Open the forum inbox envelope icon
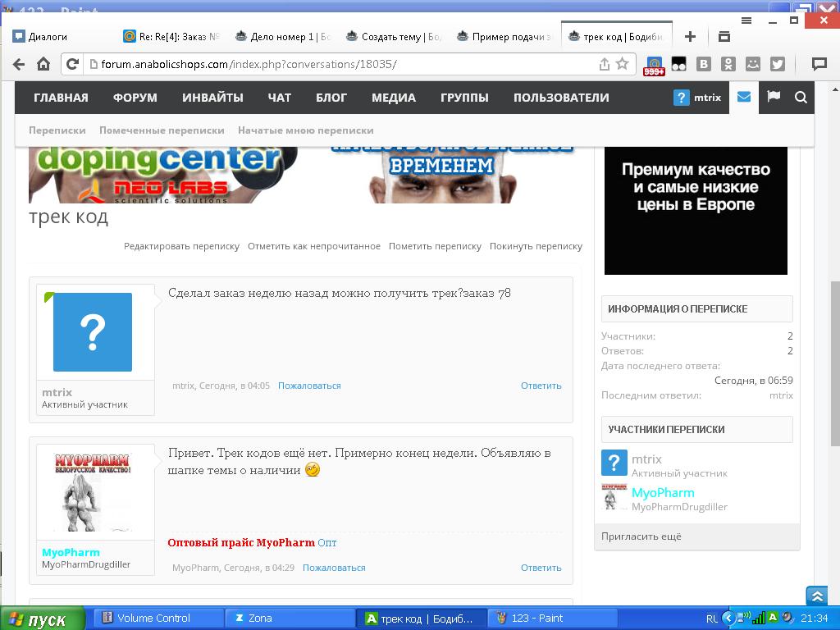The height and width of the screenshot is (630, 840). click(x=743, y=97)
